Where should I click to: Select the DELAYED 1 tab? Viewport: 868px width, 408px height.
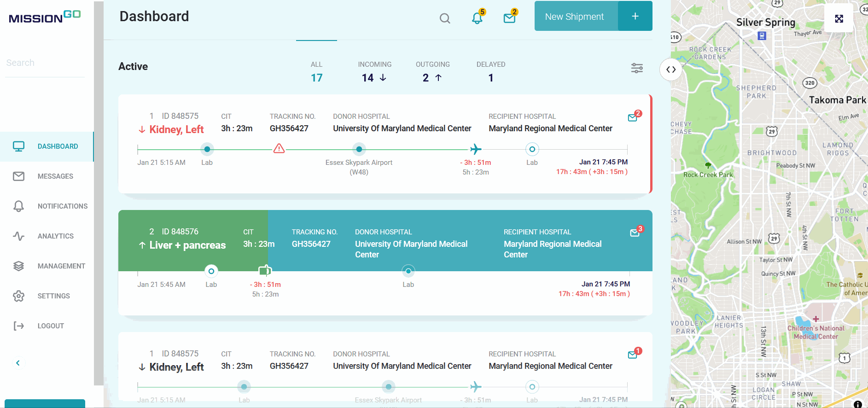coord(491,72)
